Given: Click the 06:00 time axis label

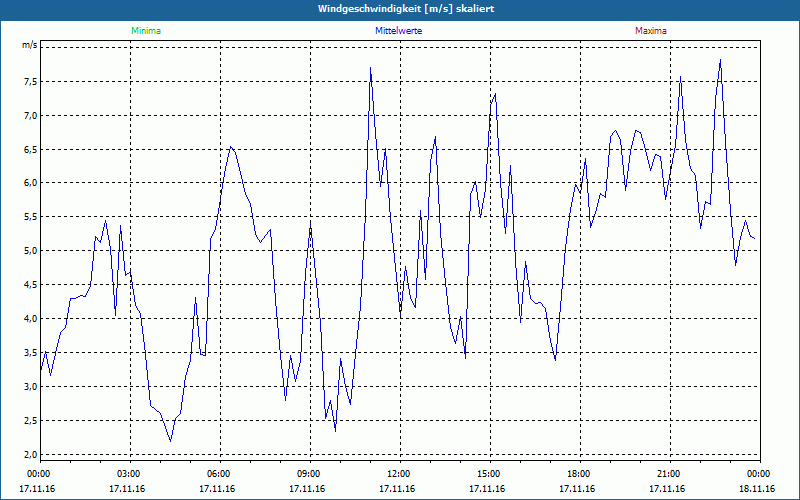Looking at the screenshot, I should click(x=217, y=474).
